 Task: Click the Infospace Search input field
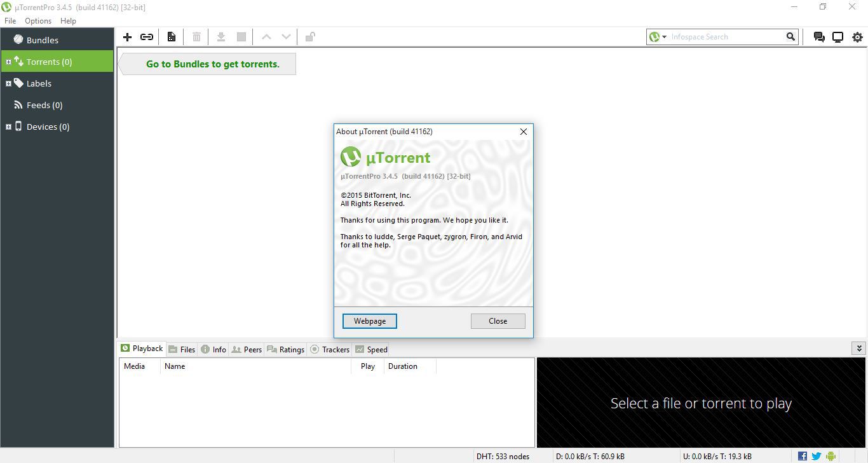pyautogui.click(x=726, y=37)
